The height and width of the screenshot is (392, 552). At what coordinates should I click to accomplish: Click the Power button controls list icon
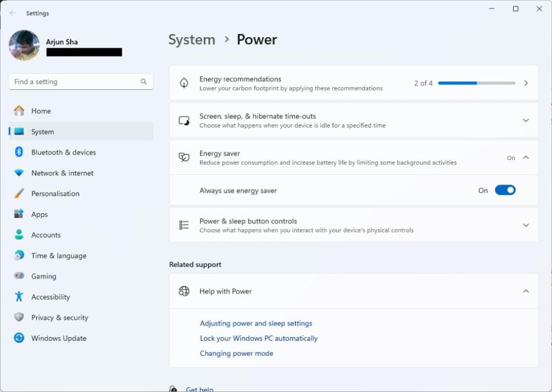[184, 225]
